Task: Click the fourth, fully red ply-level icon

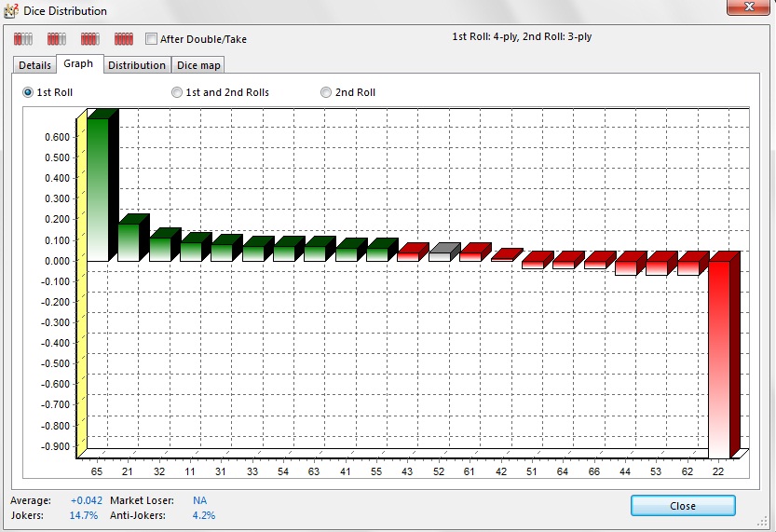Action: (124, 39)
